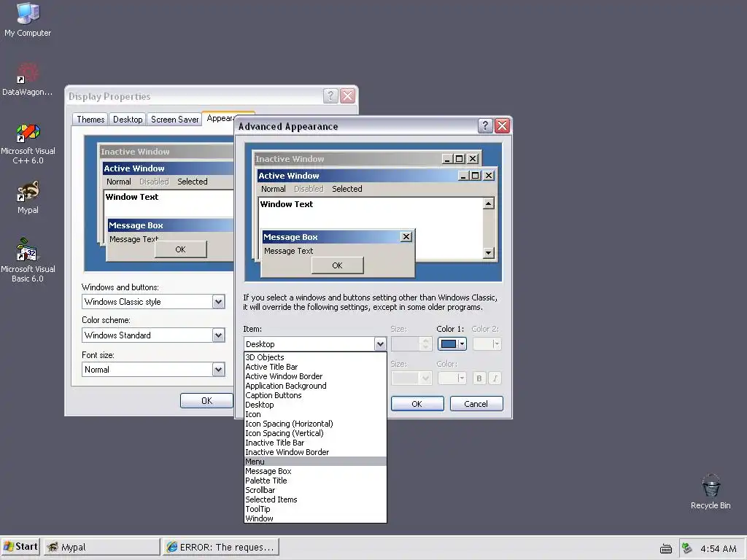The width and height of the screenshot is (747, 560).
Task: Select Inactive Window Border from list
Action: 315,452
